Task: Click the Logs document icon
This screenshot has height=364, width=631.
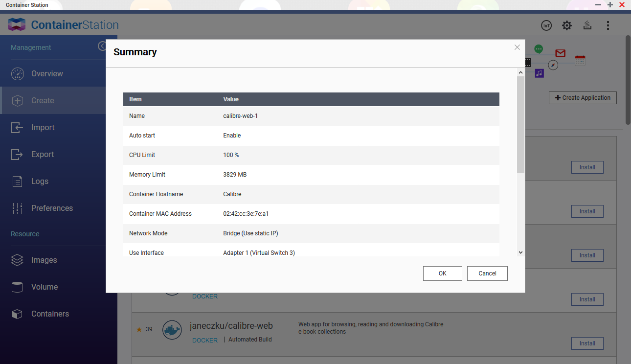Action: tap(17, 182)
